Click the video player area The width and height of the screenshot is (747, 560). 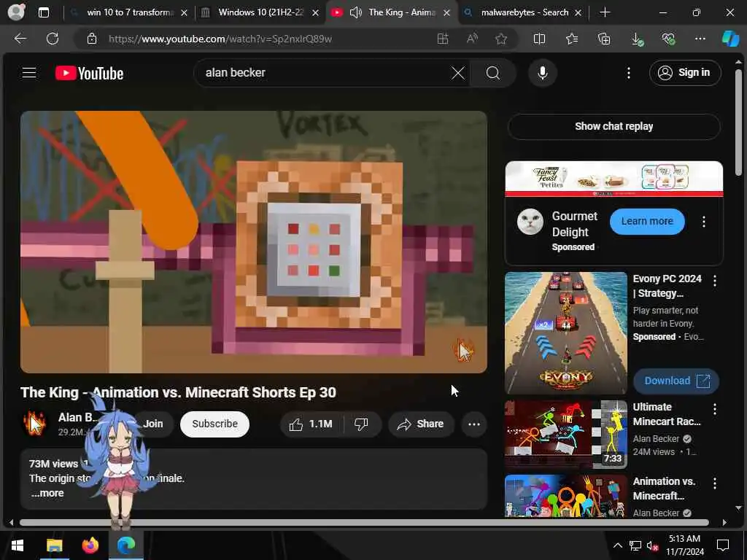pos(253,242)
